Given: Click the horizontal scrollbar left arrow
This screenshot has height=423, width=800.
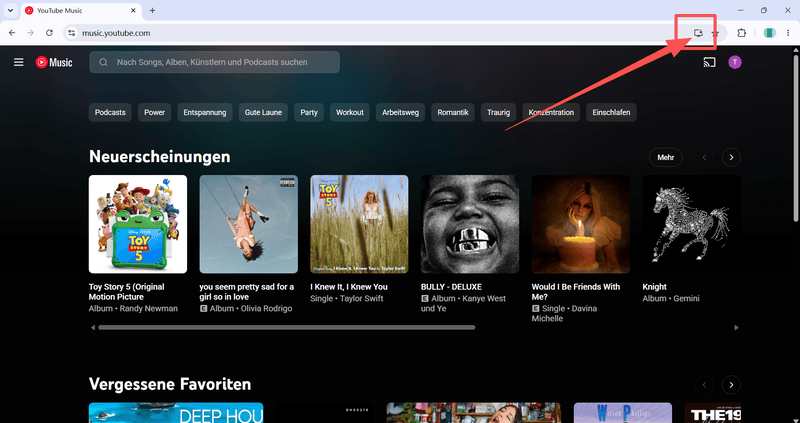Looking at the screenshot, I should tap(93, 328).
